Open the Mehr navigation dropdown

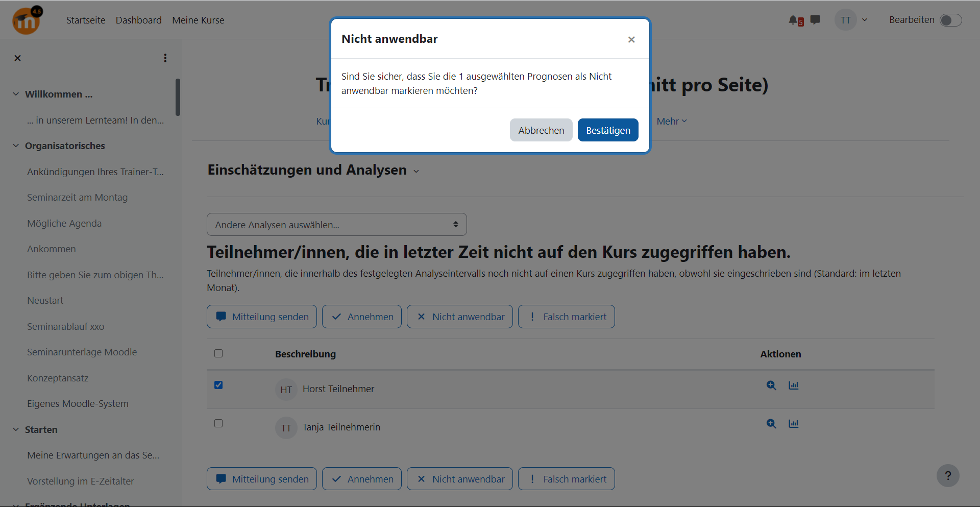click(672, 121)
